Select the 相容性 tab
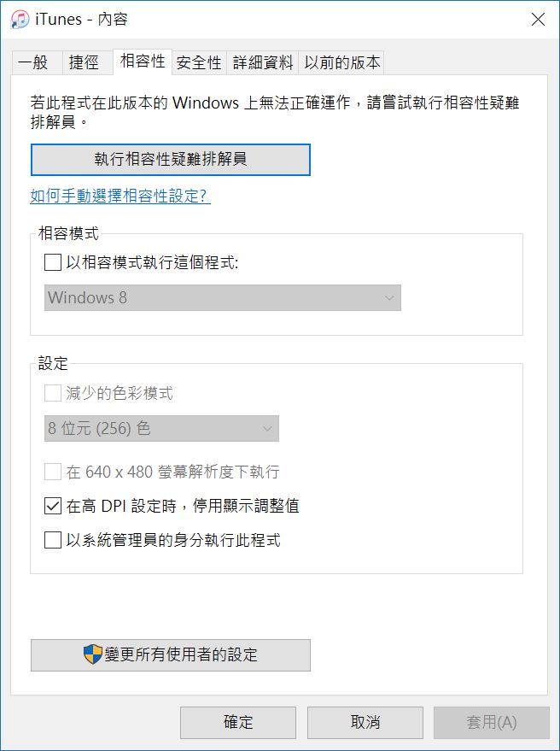The height and width of the screenshot is (751, 560). click(143, 62)
